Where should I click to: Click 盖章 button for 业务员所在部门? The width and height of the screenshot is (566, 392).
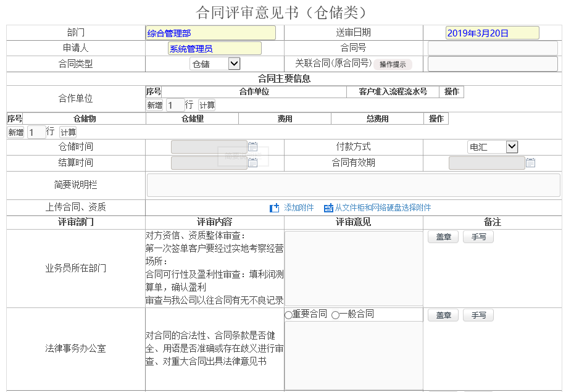443,237
